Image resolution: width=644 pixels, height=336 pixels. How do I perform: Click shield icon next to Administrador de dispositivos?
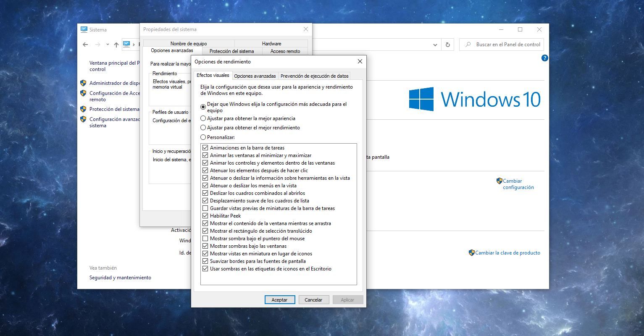[x=83, y=83]
